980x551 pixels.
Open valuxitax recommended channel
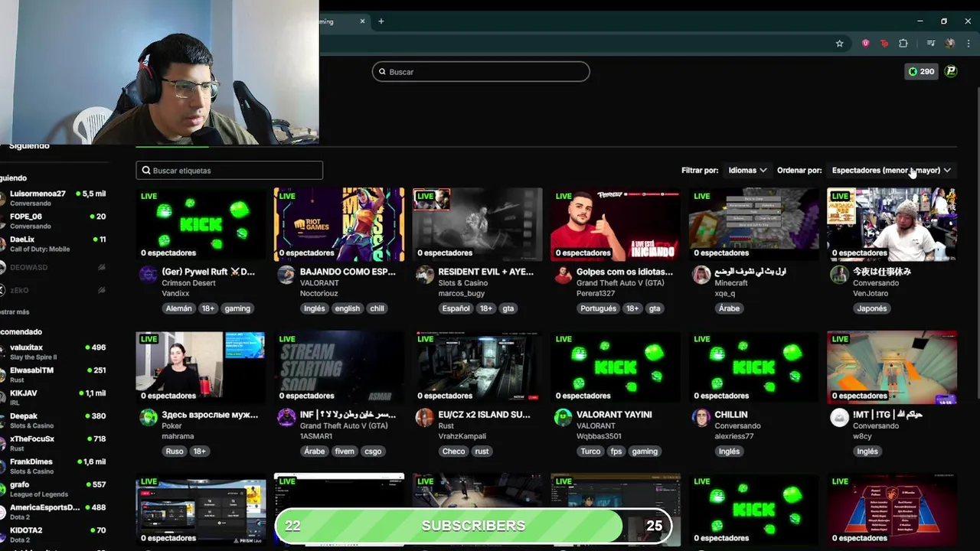pyautogui.click(x=54, y=352)
